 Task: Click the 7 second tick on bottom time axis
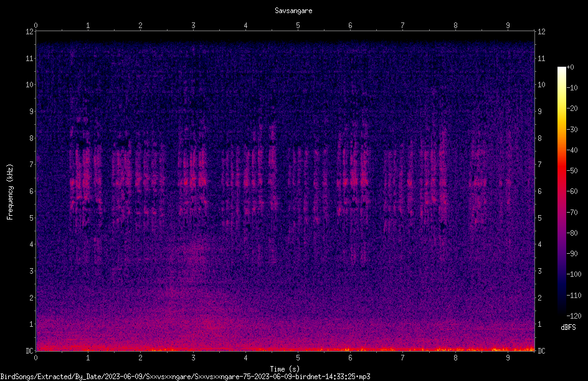(x=403, y=358)
